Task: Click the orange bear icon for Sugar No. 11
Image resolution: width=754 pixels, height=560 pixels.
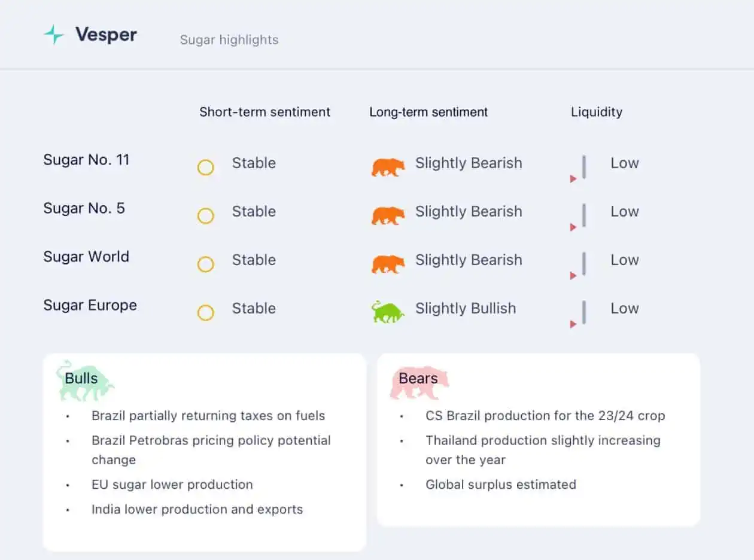Action: tap(388, 167)
